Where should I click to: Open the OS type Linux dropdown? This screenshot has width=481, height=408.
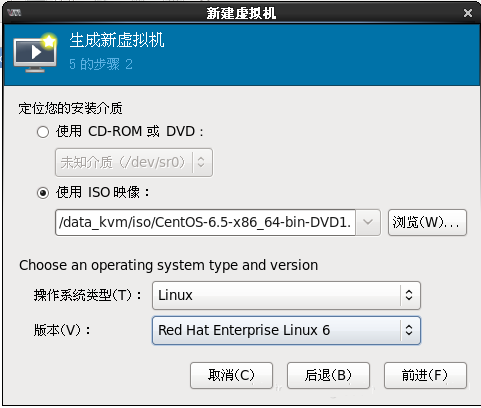(x=286, y=295)
